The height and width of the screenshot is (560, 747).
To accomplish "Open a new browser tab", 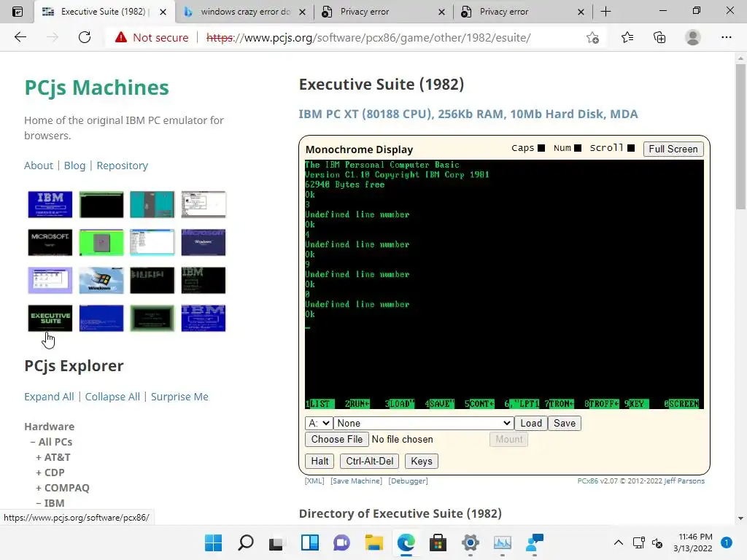I will [x=605, y=12].
